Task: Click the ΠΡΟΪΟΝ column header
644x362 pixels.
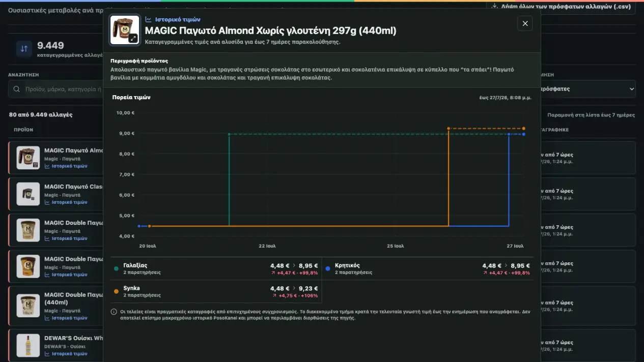Action: [23, 130]
